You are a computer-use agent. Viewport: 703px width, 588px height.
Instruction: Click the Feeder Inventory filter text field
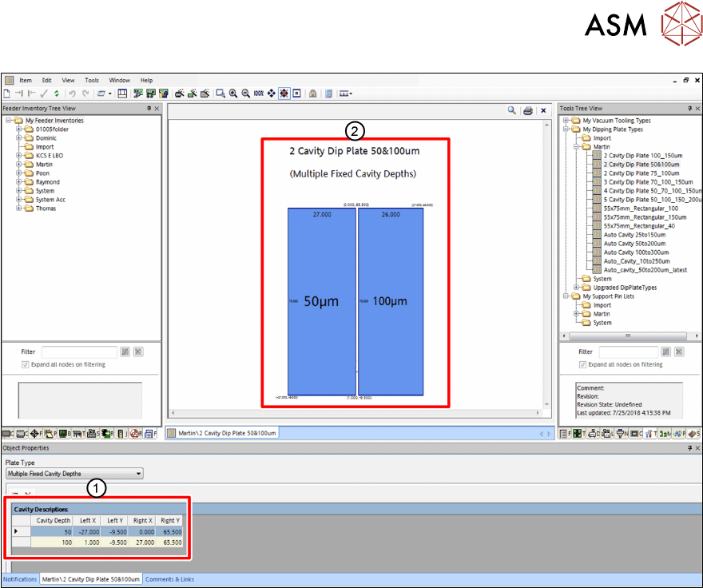point(78,352)
